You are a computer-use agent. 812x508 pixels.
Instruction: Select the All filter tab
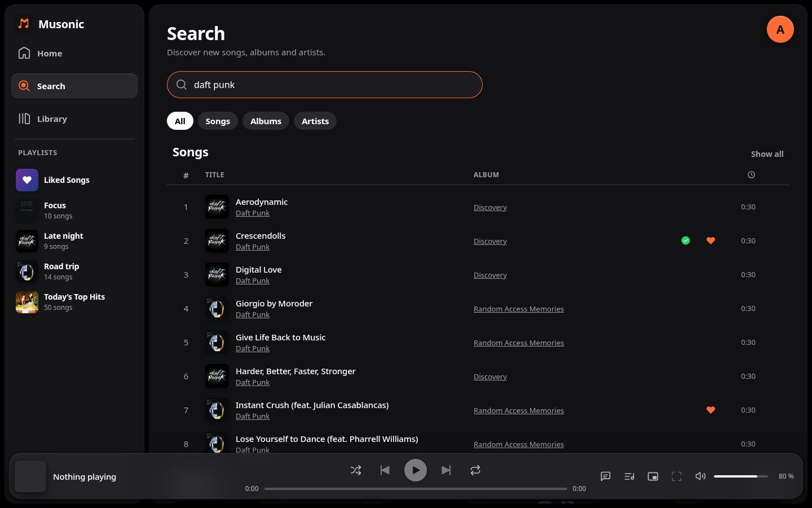click(180, 121)
